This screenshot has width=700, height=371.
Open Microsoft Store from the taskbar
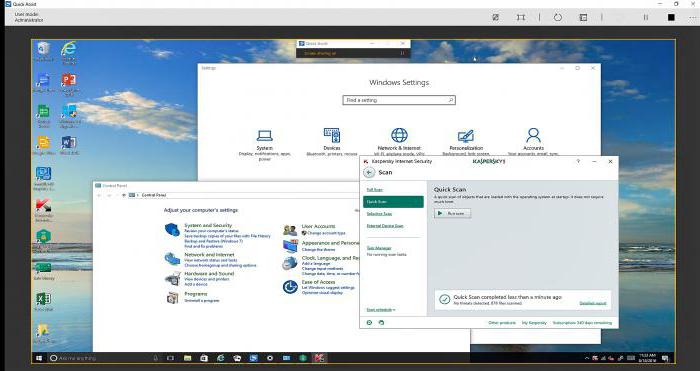[x=204, y=358]
